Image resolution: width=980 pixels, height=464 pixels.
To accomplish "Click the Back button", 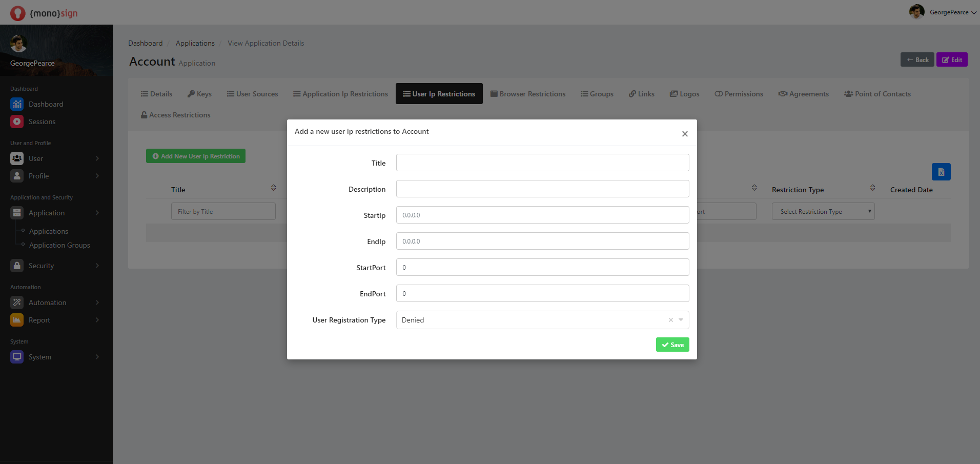I will (917, 59).
